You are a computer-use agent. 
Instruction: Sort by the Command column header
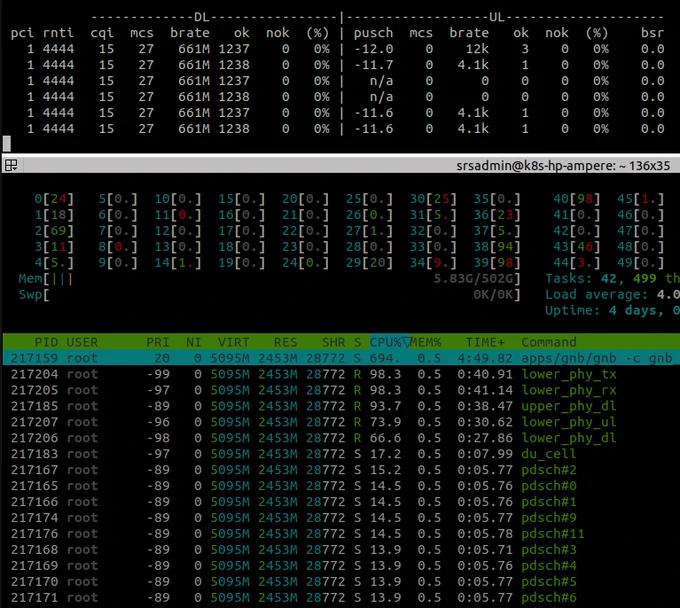549,342
